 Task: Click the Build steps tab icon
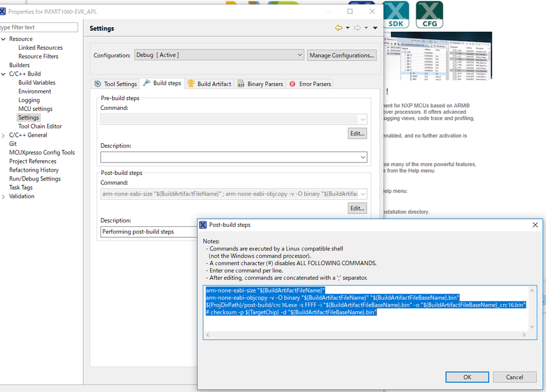click(147, 83)
